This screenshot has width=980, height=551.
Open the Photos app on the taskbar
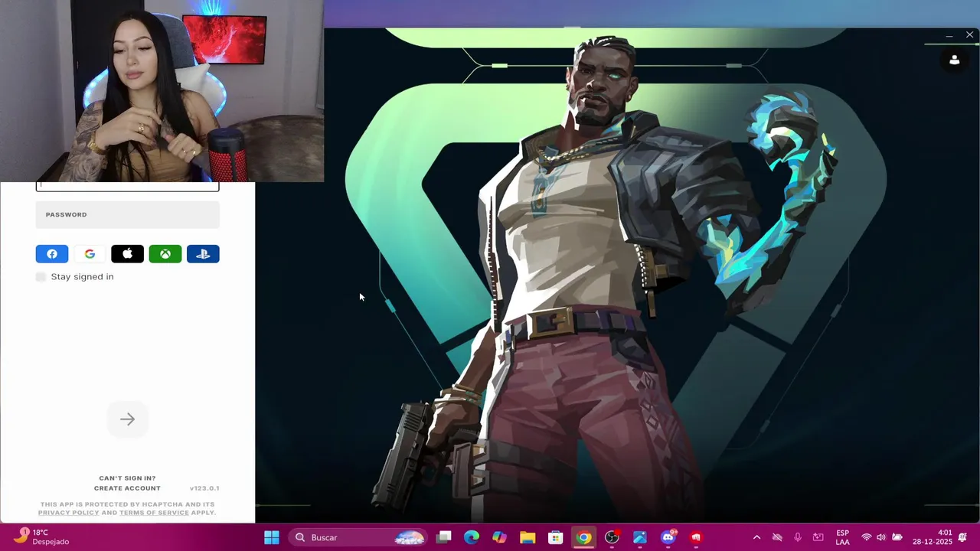640,537
